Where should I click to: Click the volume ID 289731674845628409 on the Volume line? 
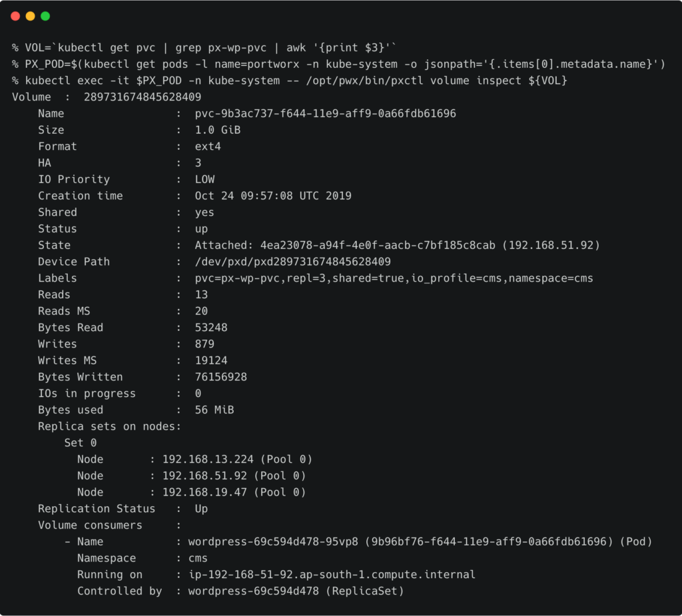pos(143,97)
